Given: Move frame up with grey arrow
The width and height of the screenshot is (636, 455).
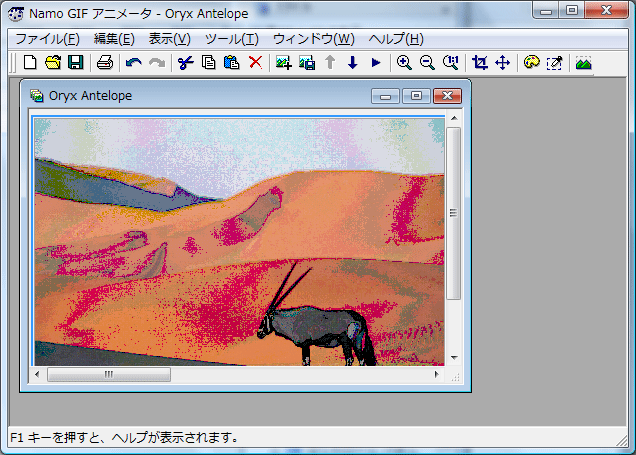Looking at the screenshot, I should tap(330, 63).
